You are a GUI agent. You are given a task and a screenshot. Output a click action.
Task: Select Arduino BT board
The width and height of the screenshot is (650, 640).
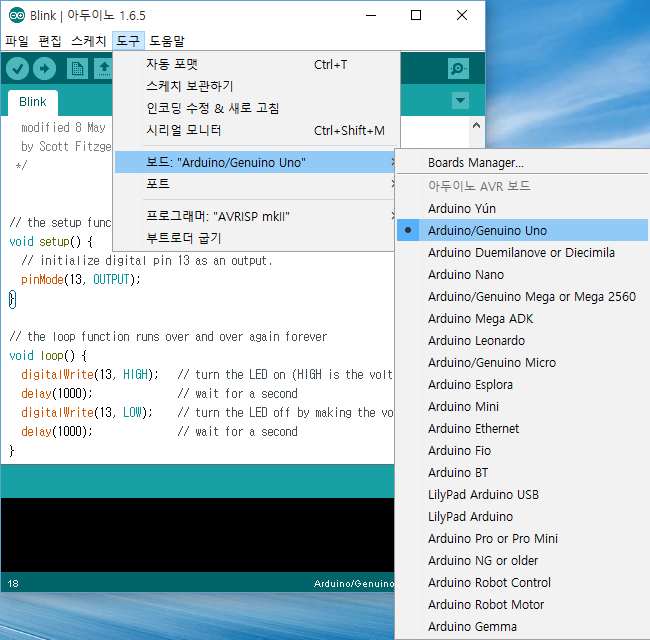(x=522, y=472)
